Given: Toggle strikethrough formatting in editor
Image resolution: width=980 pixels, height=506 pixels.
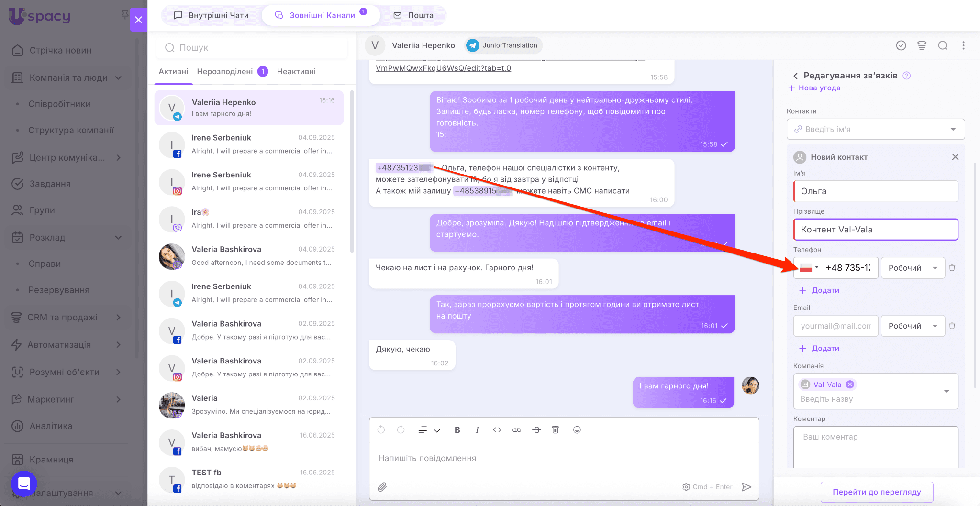Looking at the screenshot, I should click(x=536, y=430).
